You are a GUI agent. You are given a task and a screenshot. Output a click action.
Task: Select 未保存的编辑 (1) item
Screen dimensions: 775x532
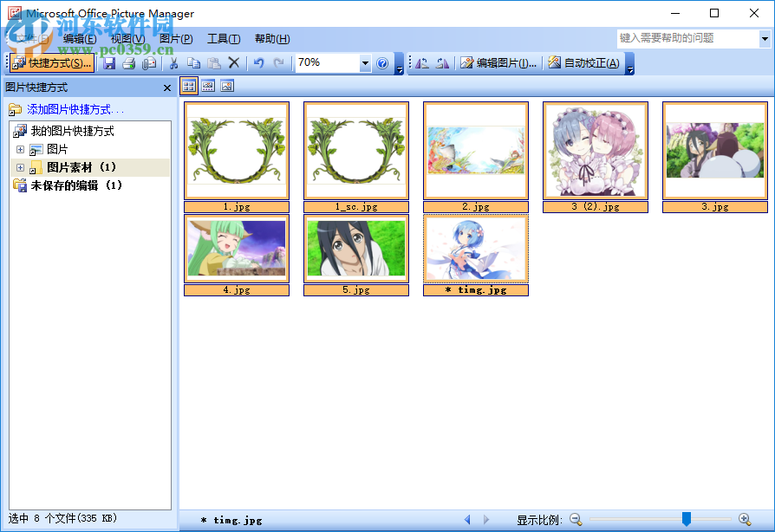[x=76, y=185]
